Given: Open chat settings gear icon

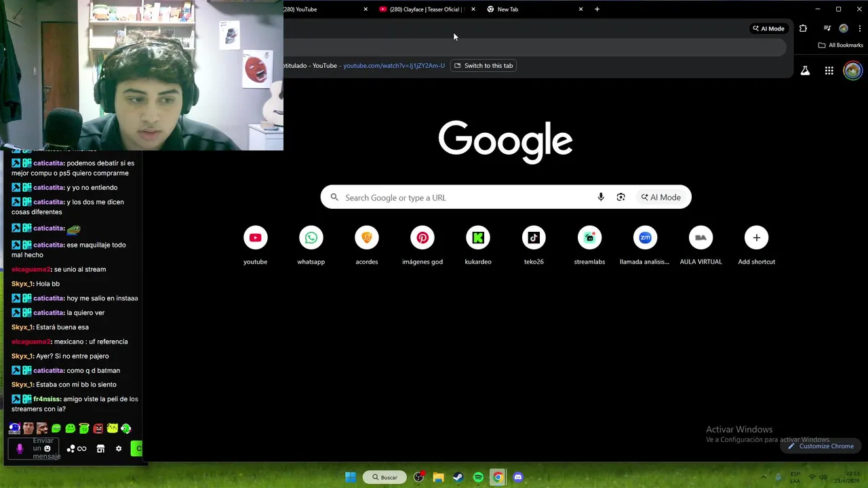Looking at the screenshot, I should pyautogui.click(x=119, y=449).
